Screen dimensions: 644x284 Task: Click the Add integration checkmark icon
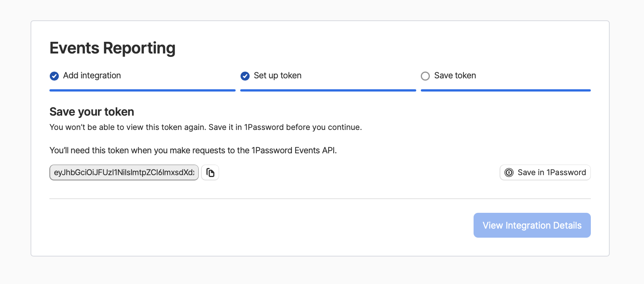point(54,76)
